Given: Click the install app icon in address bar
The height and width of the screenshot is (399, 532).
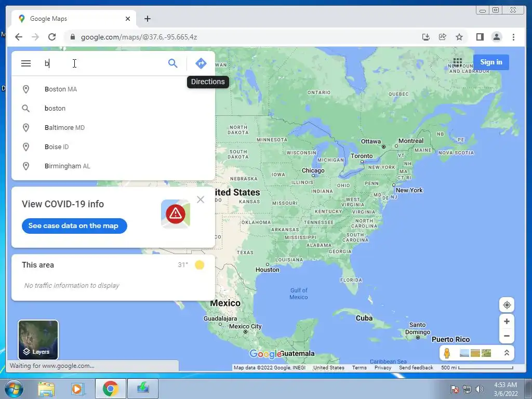Looking at the screenshot, I should pos(426,37).
